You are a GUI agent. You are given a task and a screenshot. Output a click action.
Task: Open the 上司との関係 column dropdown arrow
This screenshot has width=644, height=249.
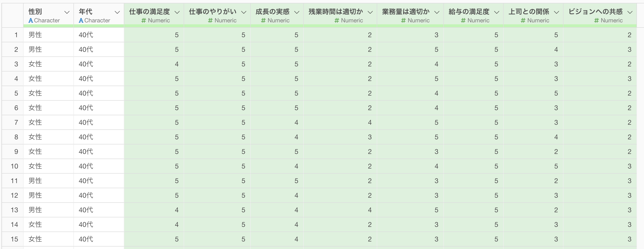click(556, 12)
